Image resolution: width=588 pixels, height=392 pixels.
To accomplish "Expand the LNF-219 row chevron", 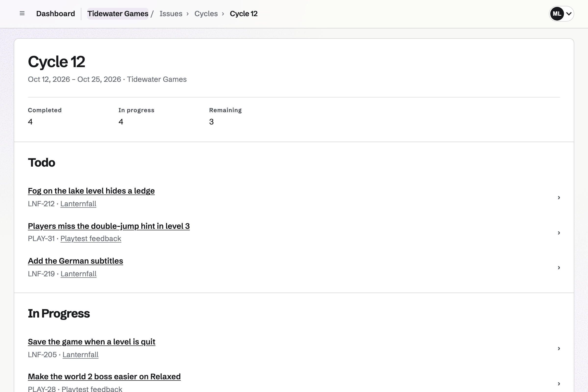I will click(559, 268).
